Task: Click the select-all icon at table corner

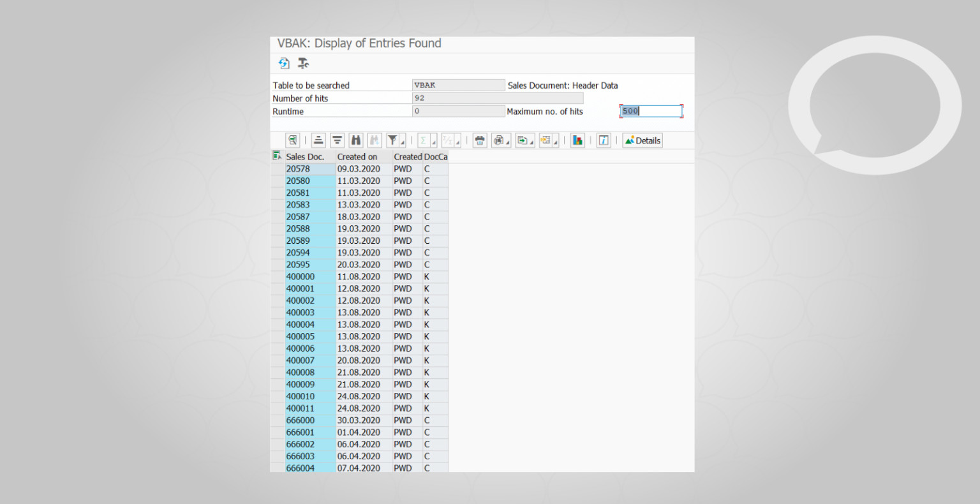Action: coord(277,156)
